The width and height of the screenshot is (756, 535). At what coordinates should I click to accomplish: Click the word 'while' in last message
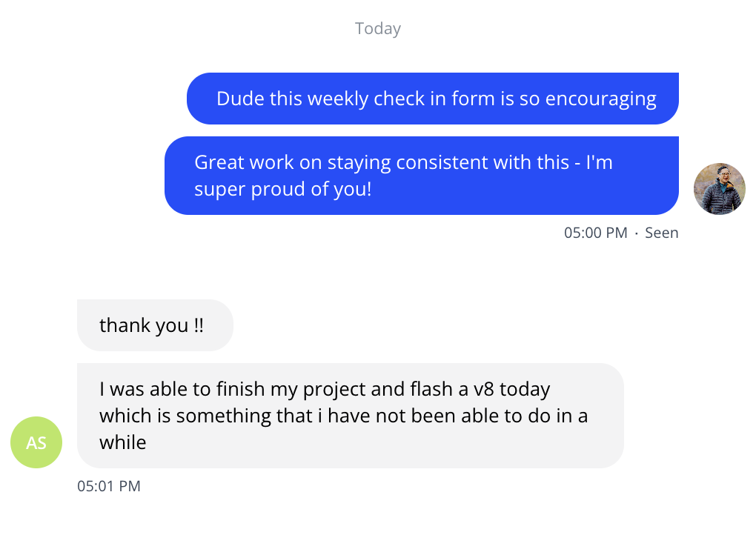pyautogui.click(x=123, y=442)
